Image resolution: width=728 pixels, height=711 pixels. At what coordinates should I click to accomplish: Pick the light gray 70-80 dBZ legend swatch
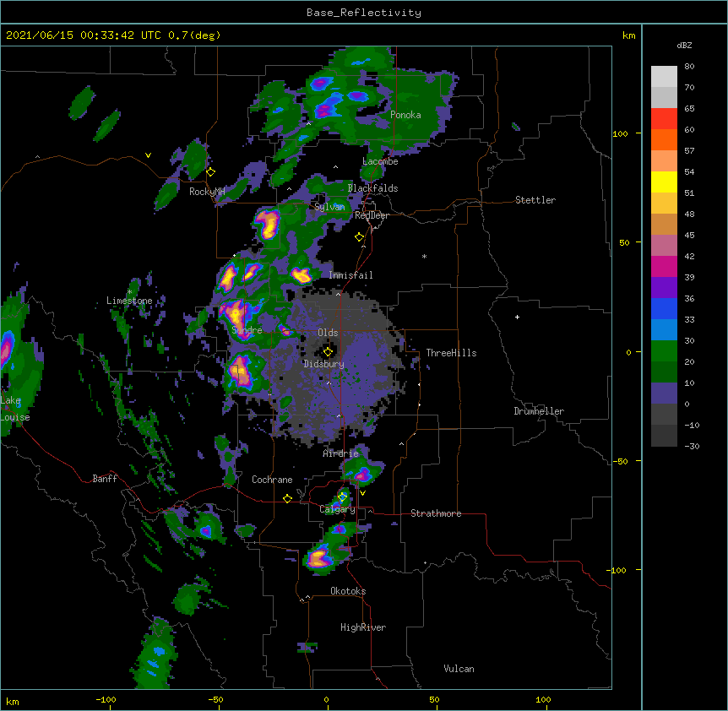664,76
